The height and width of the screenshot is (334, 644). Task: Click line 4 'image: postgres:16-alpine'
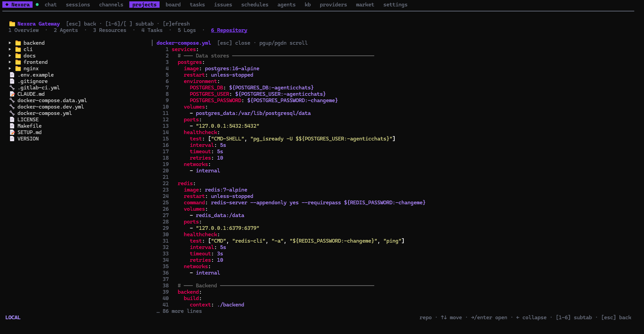pyautogui.click(x=221, y=69)
